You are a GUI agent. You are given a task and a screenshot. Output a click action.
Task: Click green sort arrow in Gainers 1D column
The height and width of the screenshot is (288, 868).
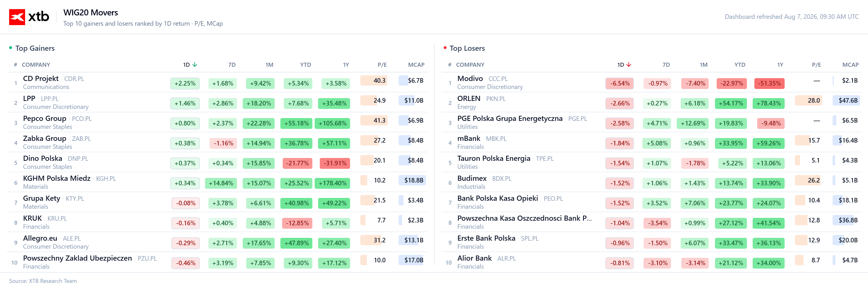coord(195,65)
